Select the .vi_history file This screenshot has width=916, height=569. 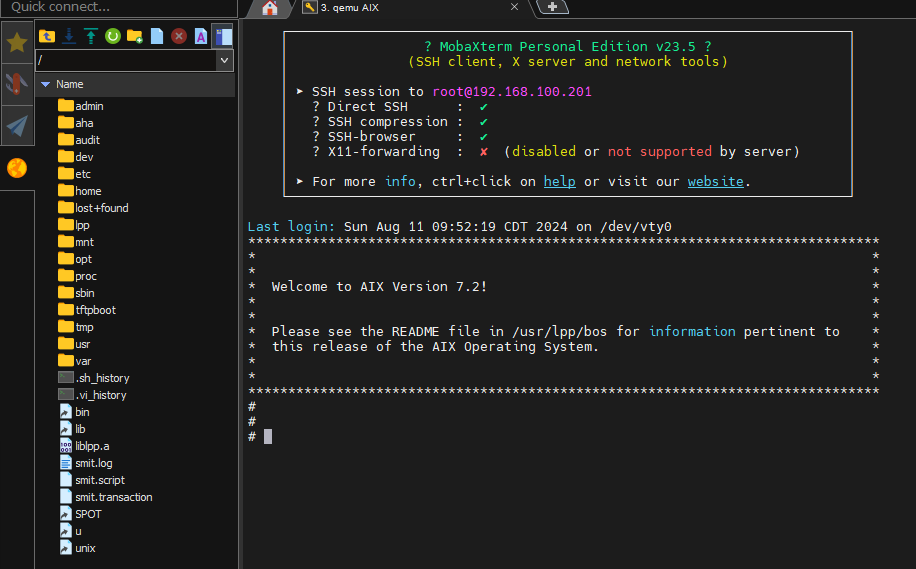[x=92, y=395]
